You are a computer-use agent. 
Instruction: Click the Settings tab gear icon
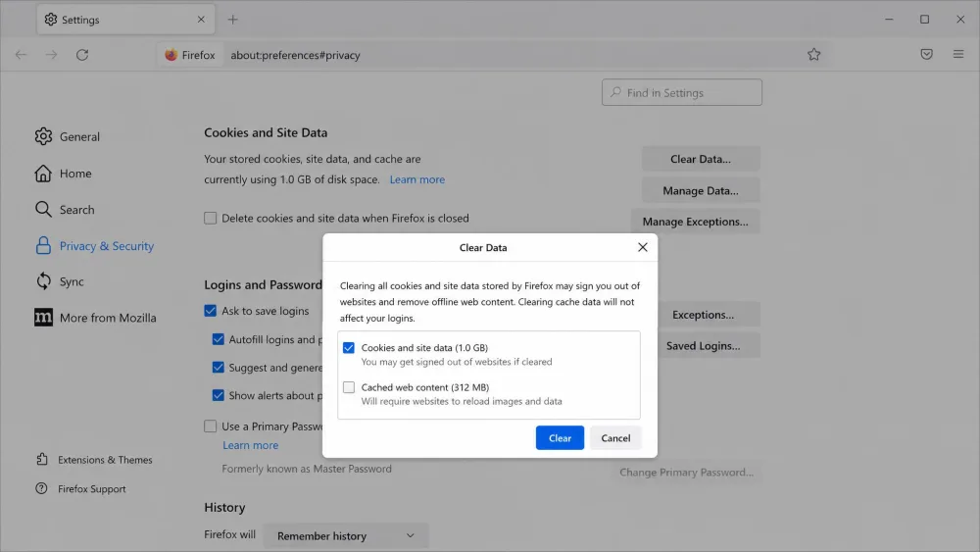tap(51, 20)
